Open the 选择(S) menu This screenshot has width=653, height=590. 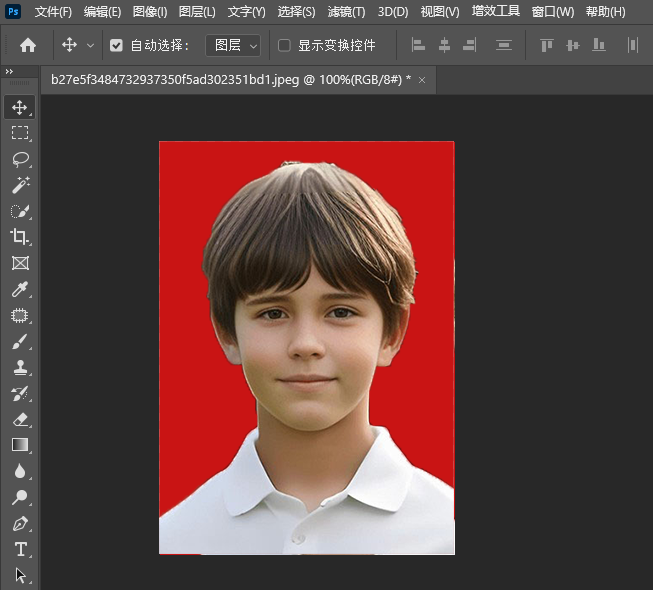coord(296,12)
